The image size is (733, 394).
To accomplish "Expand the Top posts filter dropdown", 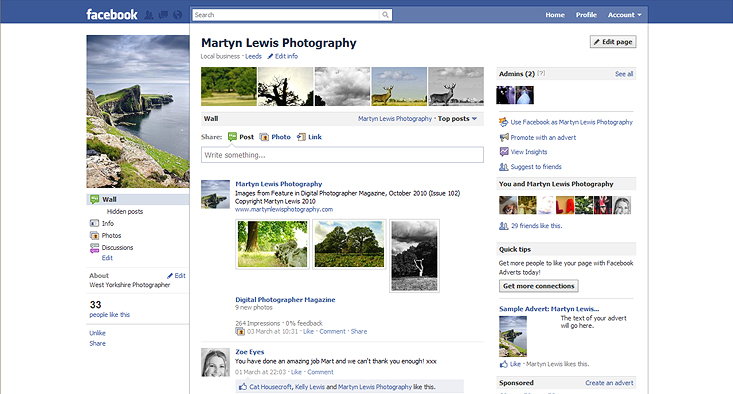I will 457,119.
